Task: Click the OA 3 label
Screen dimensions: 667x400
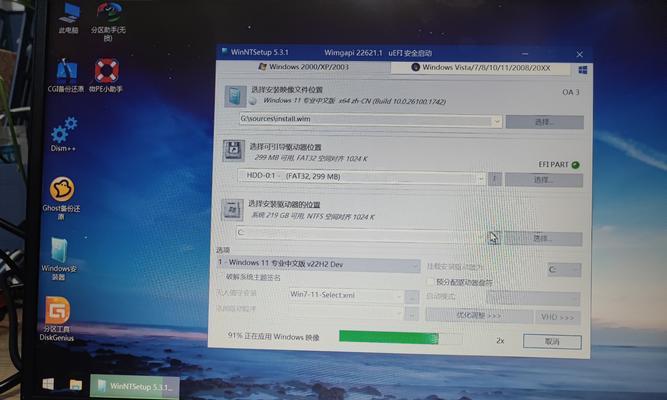Action: click(571, 92)
